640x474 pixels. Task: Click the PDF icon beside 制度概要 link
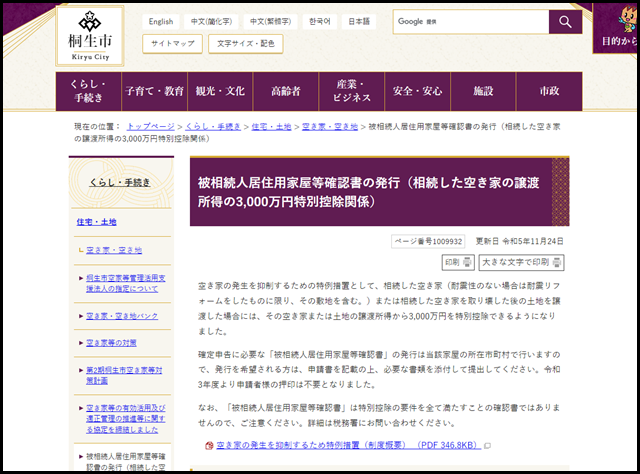pyautogui.click(x=209, y=447)
